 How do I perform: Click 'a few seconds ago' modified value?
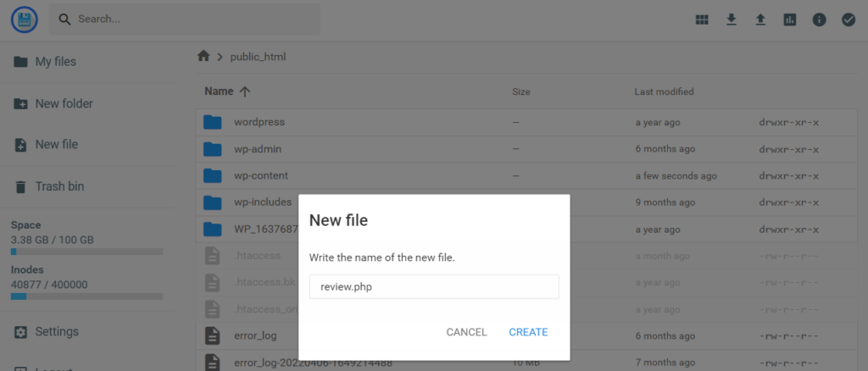point(676,176)
